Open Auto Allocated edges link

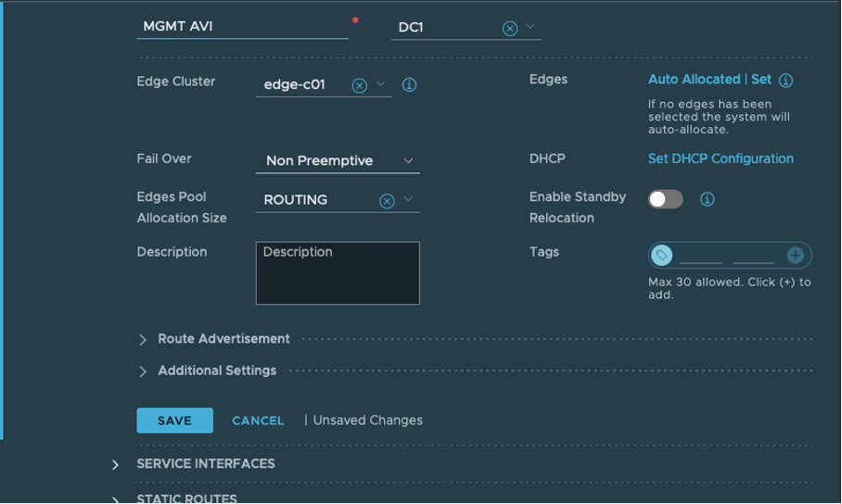point(694,80)
